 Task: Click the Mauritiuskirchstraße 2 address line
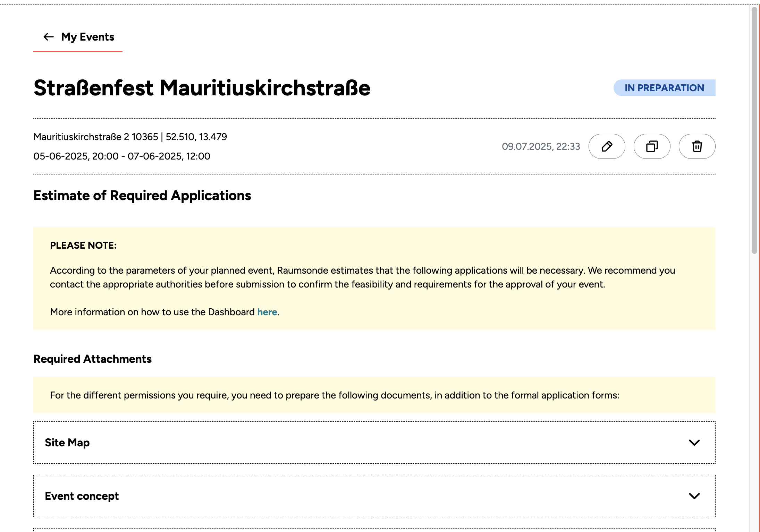point(130,137)
